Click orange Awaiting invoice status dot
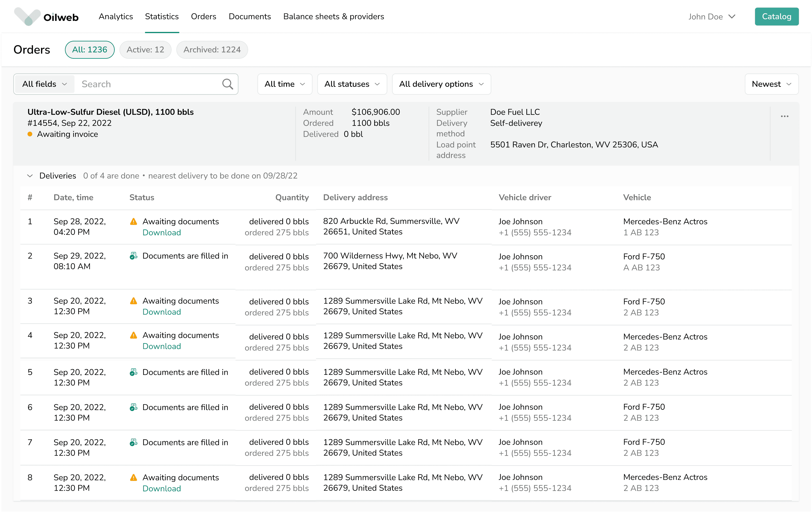Image resolution: width=812 pixels, height=513 pixels. tap(30, 134)
